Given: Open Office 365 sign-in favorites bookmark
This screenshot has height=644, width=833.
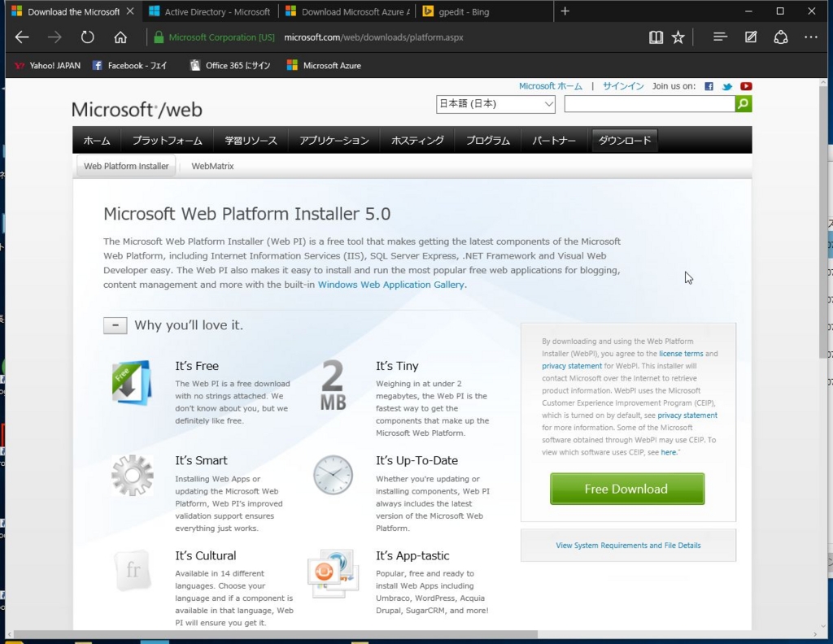Looking at the screenshot, I should (230, 65).
